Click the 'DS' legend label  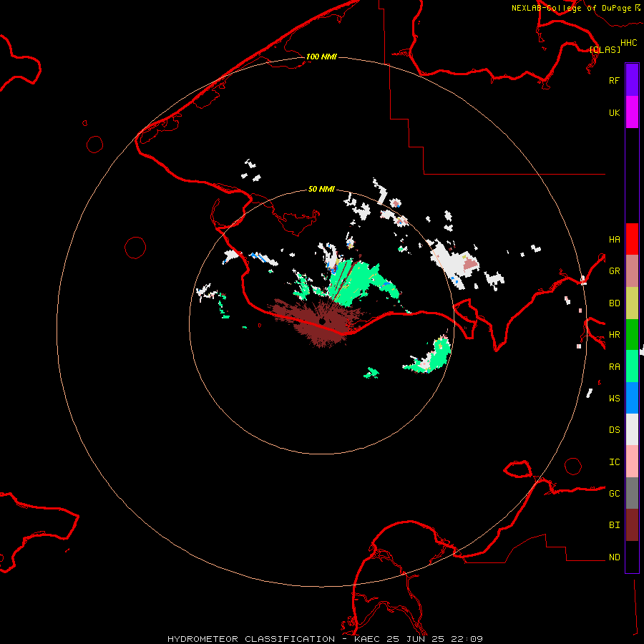pyautogui.click(x=614, y=429)
